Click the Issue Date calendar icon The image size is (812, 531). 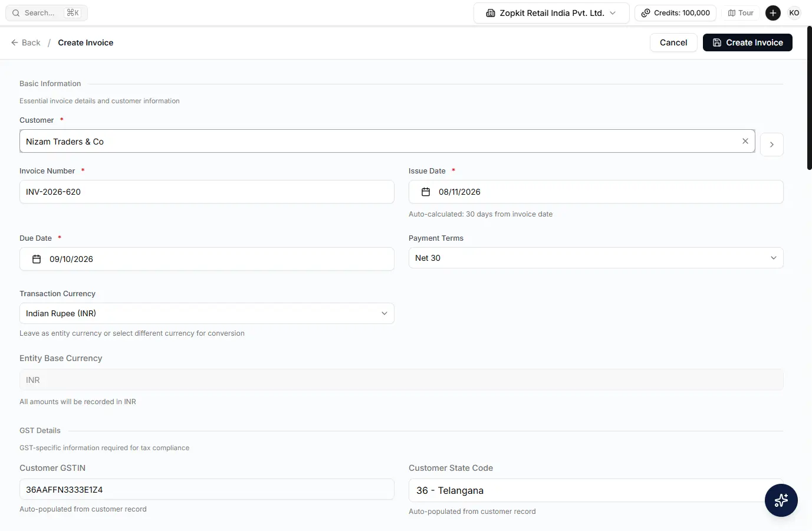point(426,192)
